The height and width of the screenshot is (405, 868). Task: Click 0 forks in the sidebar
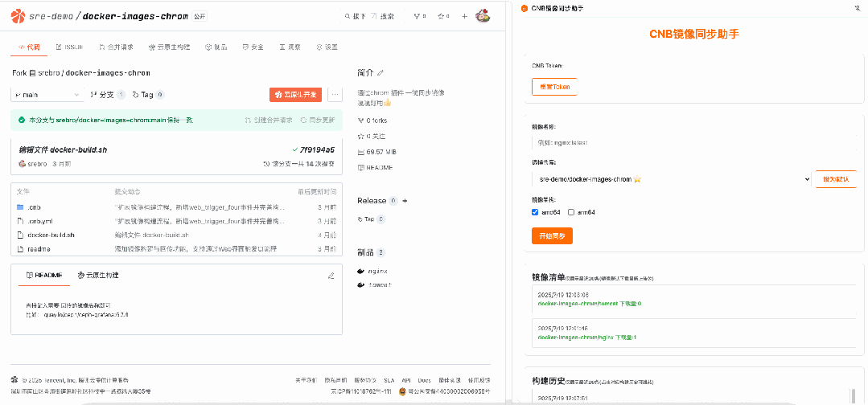(x=373, y=120)
